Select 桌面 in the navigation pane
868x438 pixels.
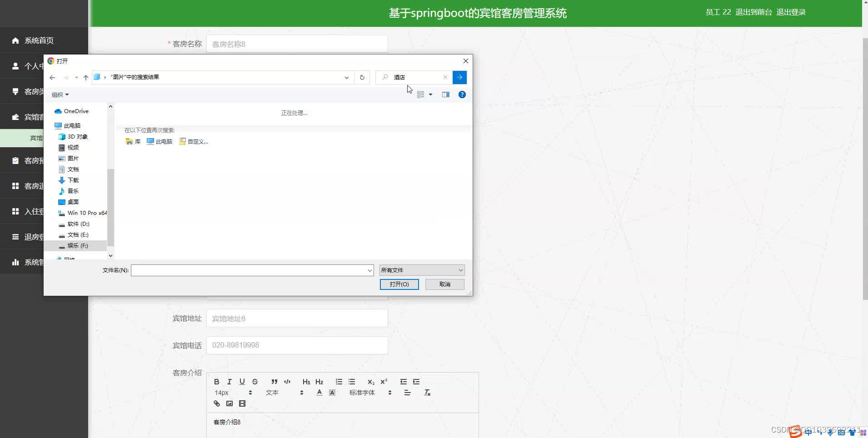coord(69,202)
